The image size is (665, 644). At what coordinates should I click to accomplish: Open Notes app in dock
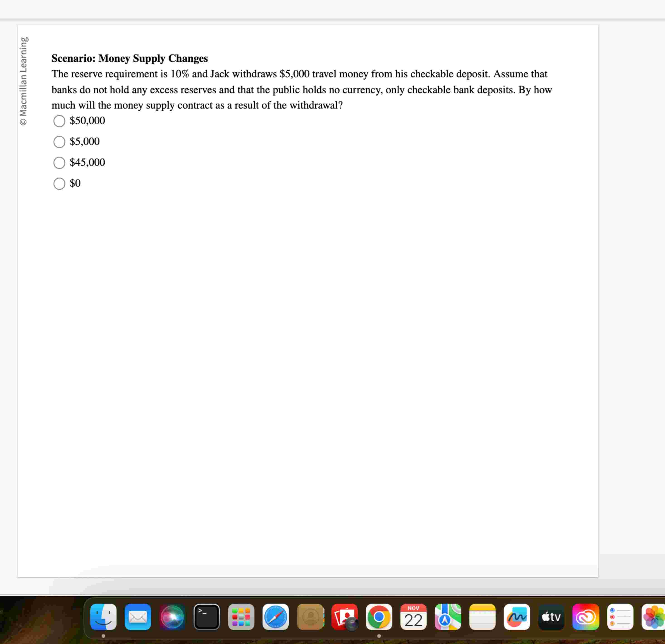click(482, 617)
